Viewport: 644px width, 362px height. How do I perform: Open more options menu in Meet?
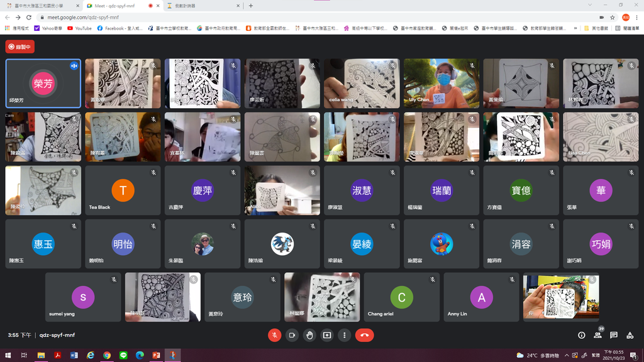pos(344,336)
